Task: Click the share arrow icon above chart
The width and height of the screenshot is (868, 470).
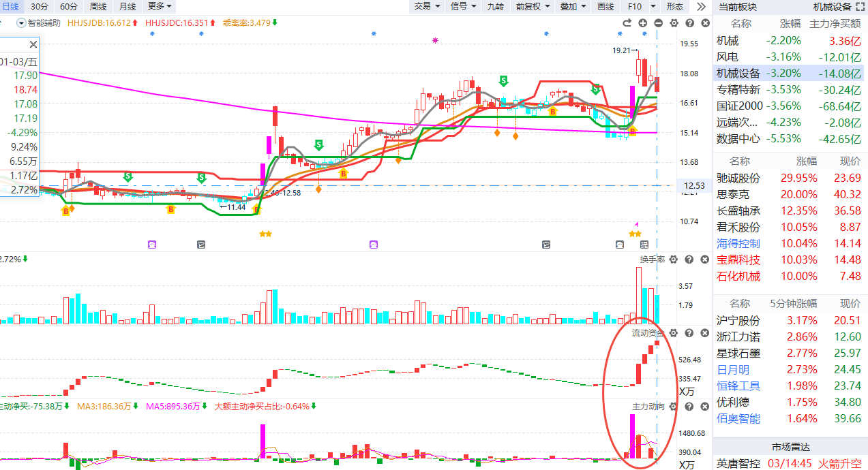Action: coord(628,23)
